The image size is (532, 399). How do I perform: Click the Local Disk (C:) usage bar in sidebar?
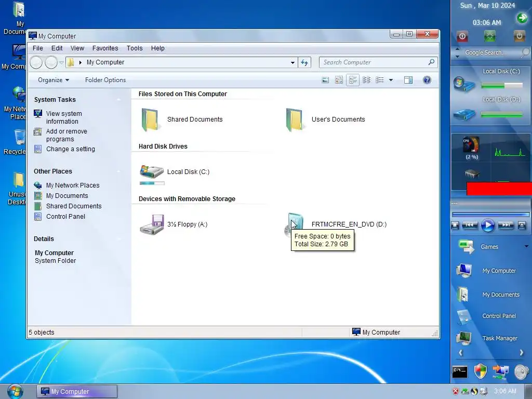[502, 86]
